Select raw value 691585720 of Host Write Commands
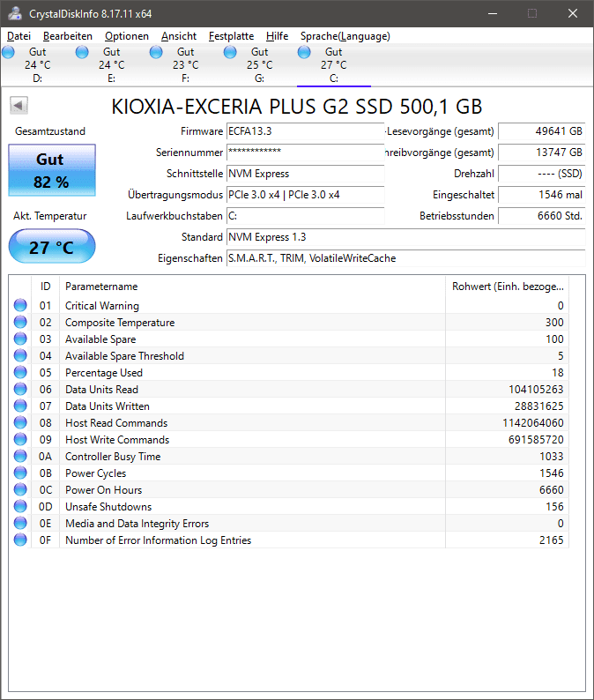The height and width of the screenshot is (700, 594). point(536,440)
